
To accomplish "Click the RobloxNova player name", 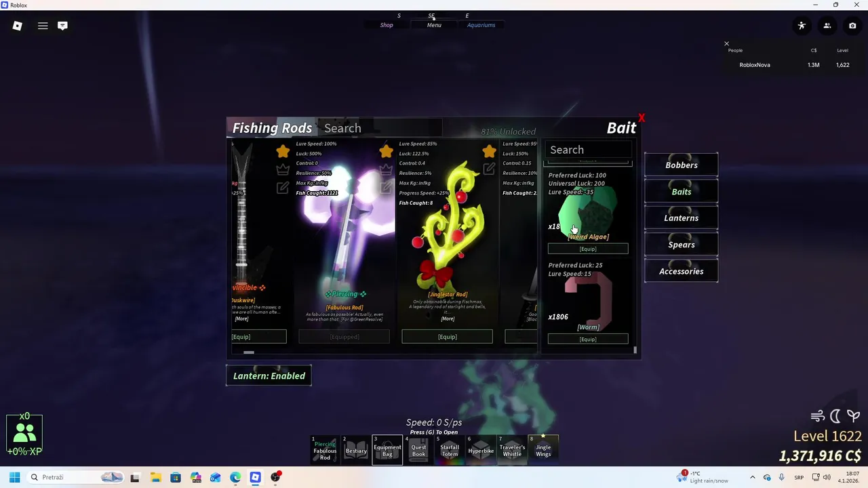I will 754,65.
